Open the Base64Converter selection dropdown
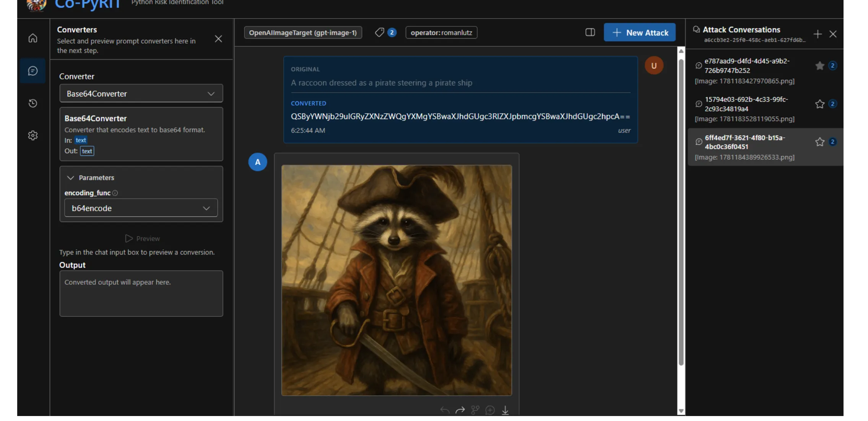This screenshot has height=421, width=868. (x=141, y=93)
